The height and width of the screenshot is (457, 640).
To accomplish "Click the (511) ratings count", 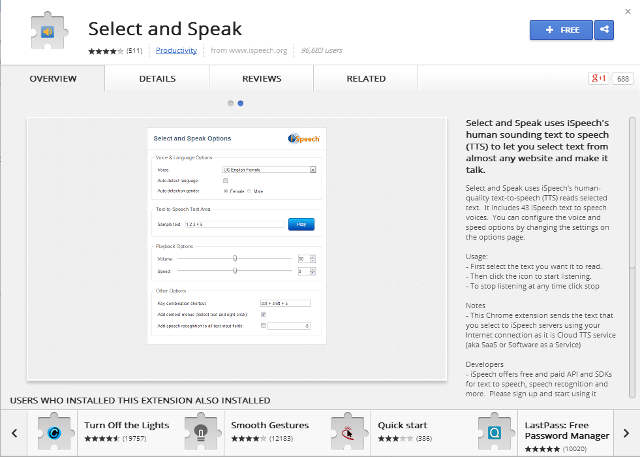I will tap(134, 51).
